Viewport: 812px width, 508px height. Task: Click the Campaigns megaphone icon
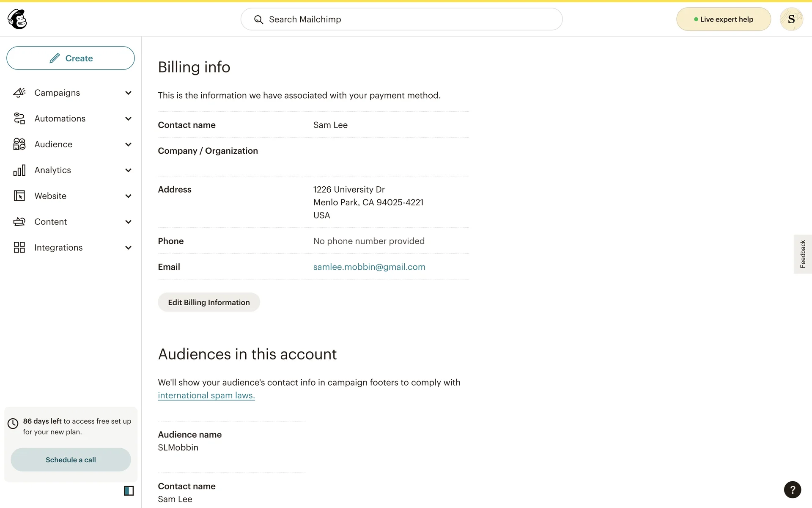[x=19, y=93]
